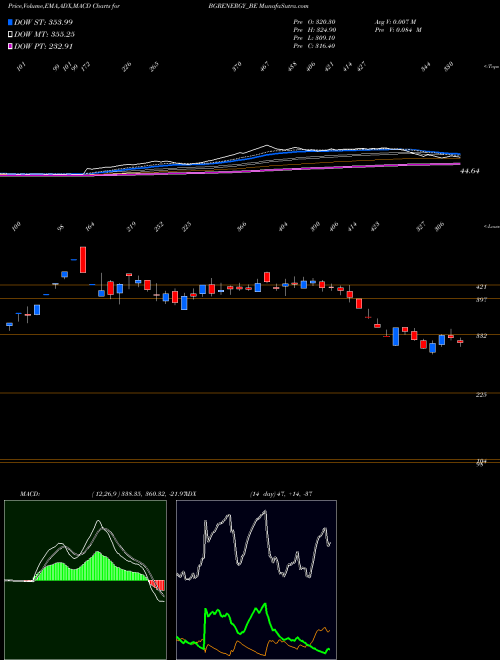
Task: Click the white DOW MT legend square
Action: (x=11, y=34)
